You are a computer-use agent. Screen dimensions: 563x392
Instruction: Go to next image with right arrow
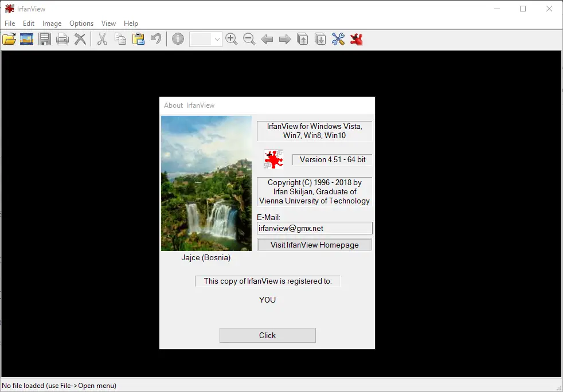pos(285,39)
